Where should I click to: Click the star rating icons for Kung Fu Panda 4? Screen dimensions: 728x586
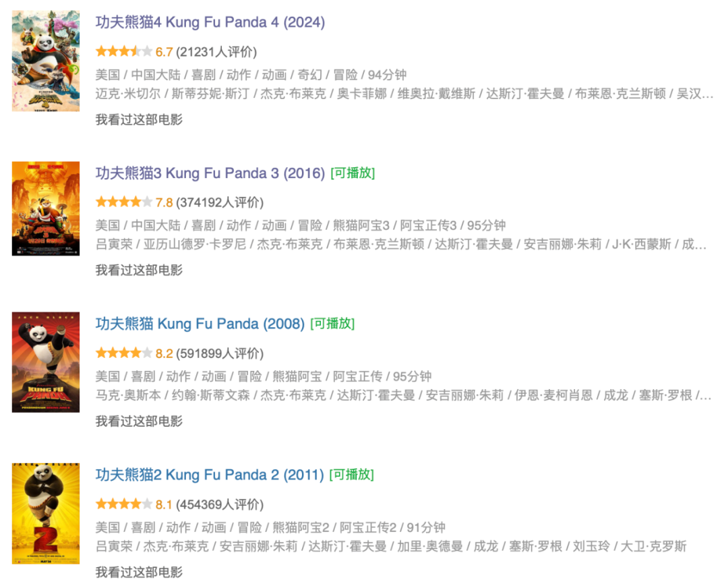click(124, 51)
